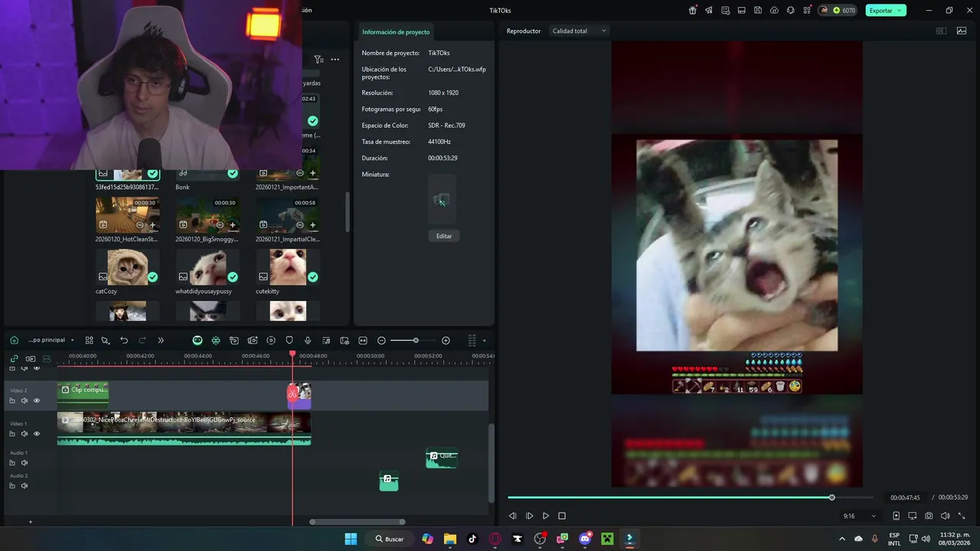Play the preview

[x=545, y=516]
